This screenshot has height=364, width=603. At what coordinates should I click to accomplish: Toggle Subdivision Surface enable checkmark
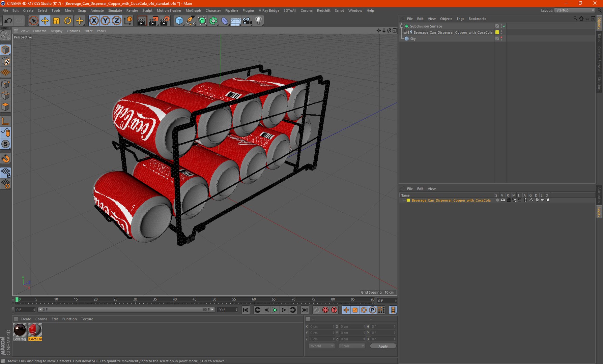[505, 26]
